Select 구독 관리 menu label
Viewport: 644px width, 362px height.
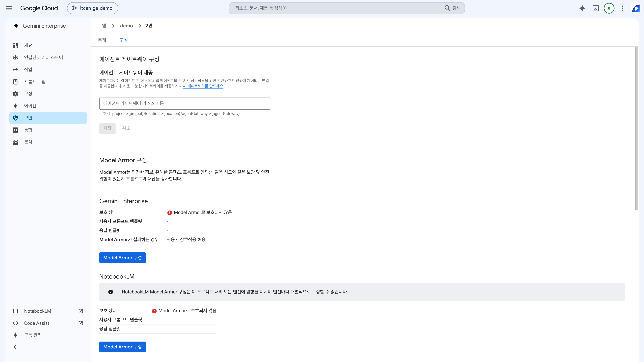pyautogui.click(x=33, y=335)
